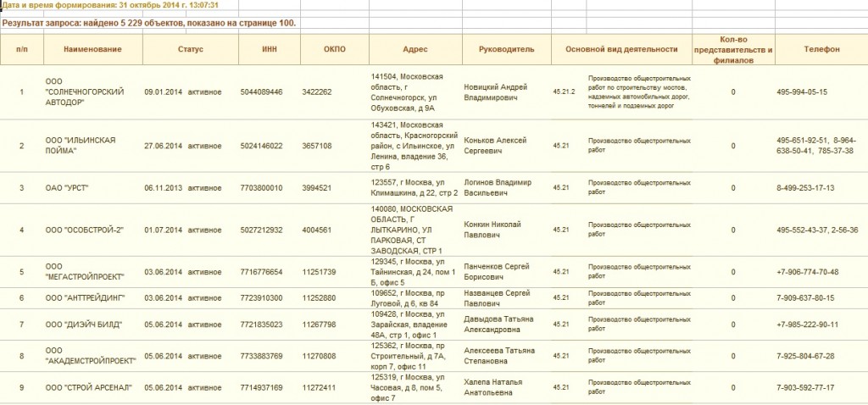The image size is (868, 405).
Task: Select director cell 'Халепа Наталья Анатольевна'
Action: (497, 387)
